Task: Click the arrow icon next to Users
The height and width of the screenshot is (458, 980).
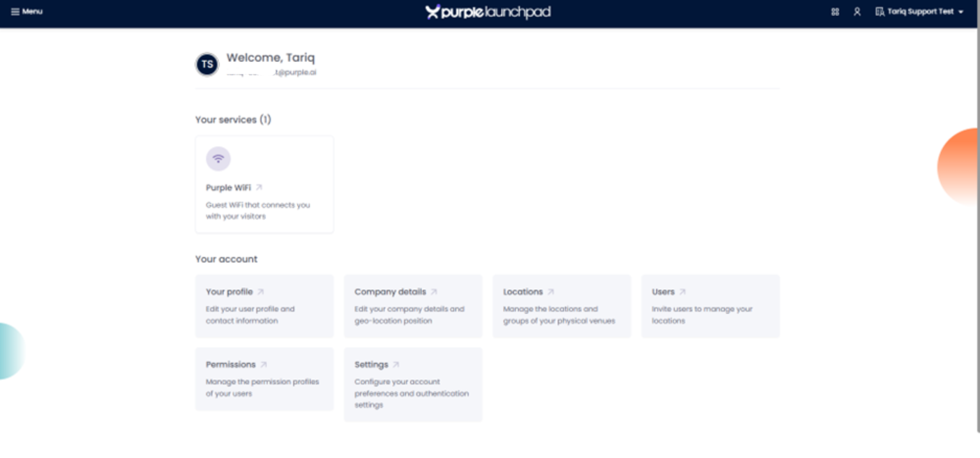Action: (683, 292)
